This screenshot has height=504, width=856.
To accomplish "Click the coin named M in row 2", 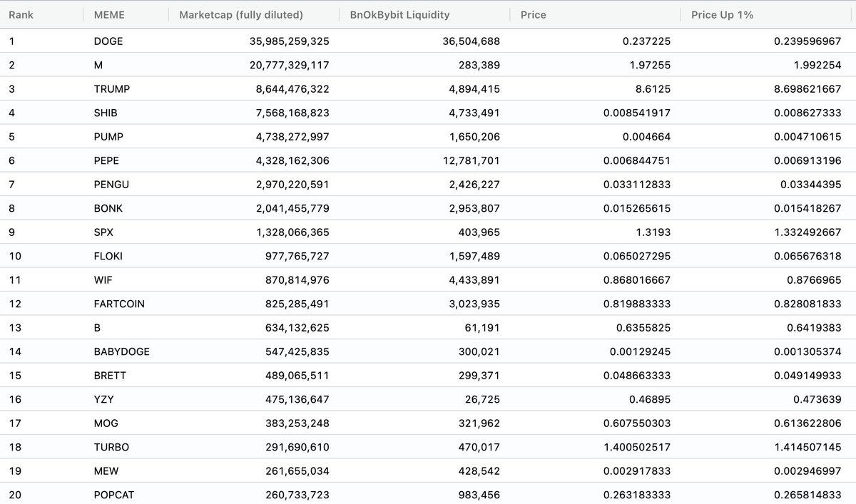I will coord(98,65).
